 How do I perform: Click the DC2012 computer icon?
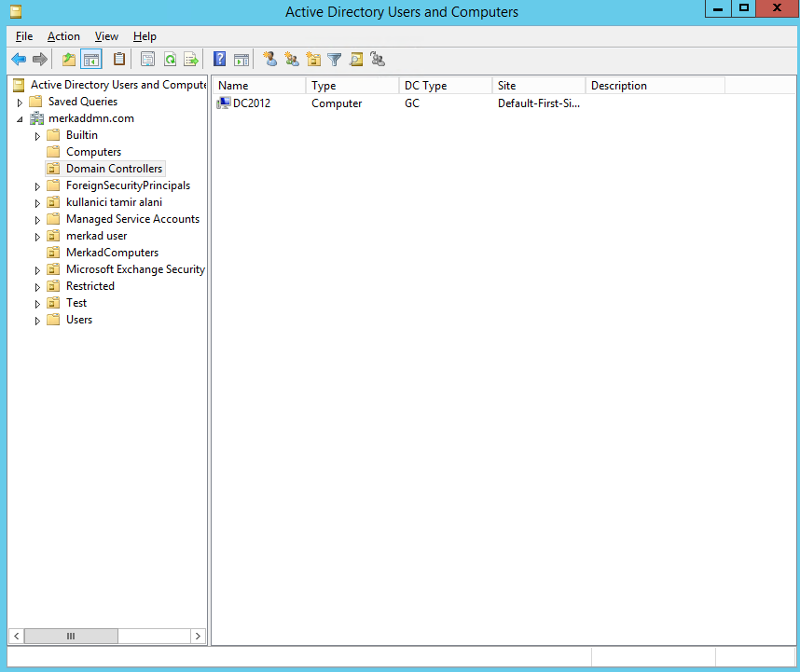pos(224,103)
